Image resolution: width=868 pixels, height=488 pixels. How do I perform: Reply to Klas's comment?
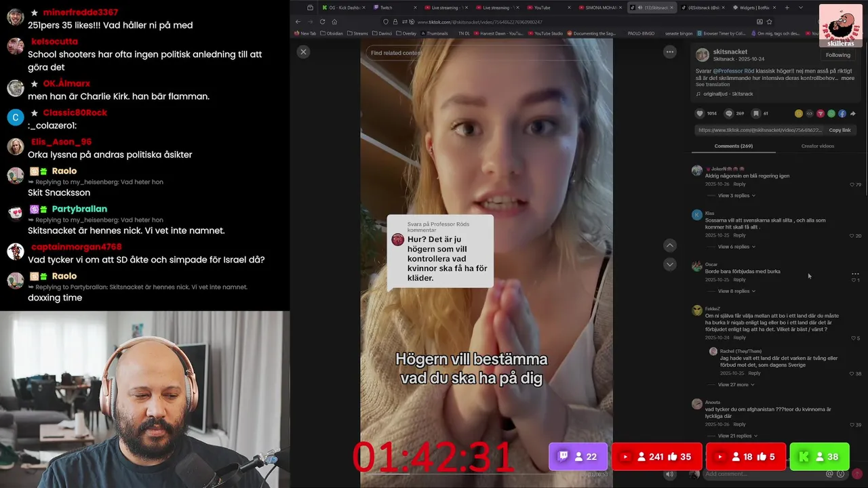tap(739, 235)
